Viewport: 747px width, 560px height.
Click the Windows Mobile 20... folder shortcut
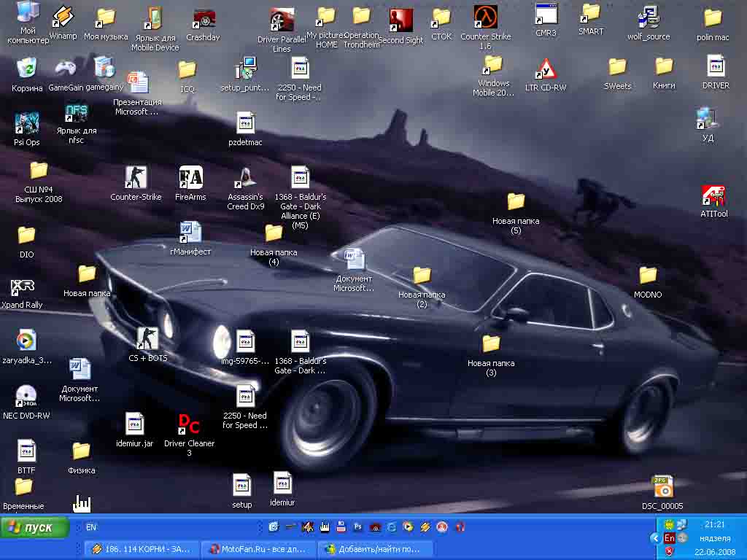pyautogui.click(x=494, y=65)
